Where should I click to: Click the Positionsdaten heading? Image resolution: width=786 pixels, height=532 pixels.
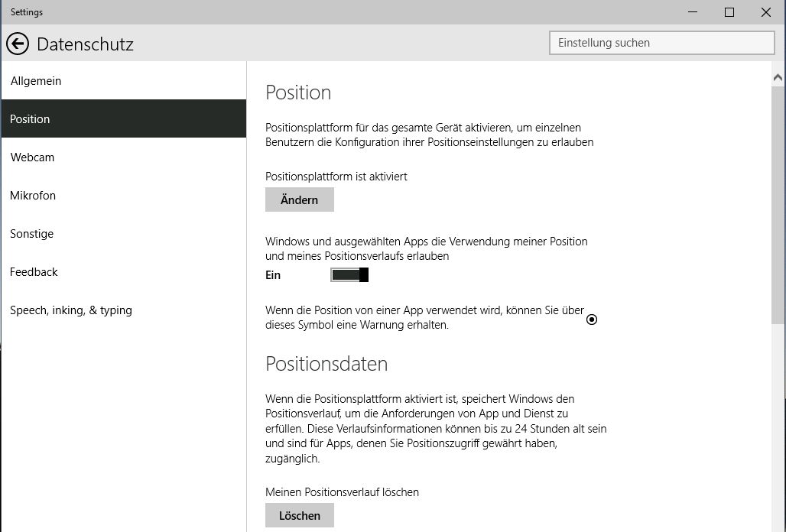326,364
